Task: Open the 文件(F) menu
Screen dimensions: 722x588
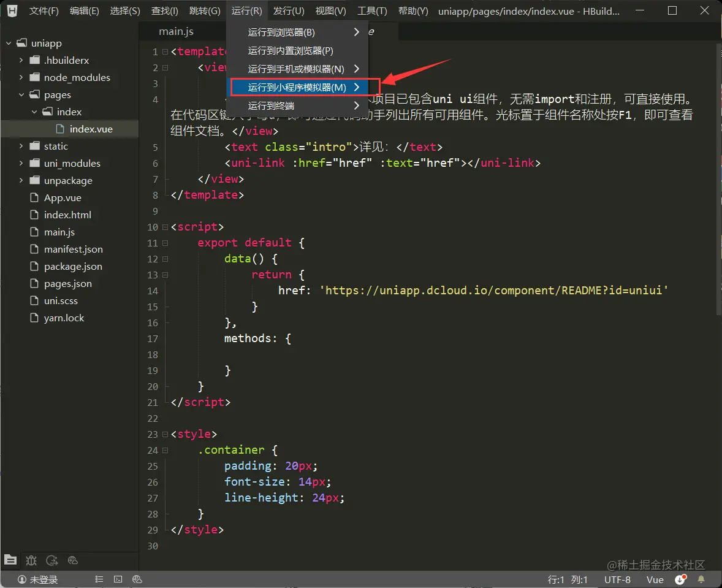Action: click(x=44, y=10)
